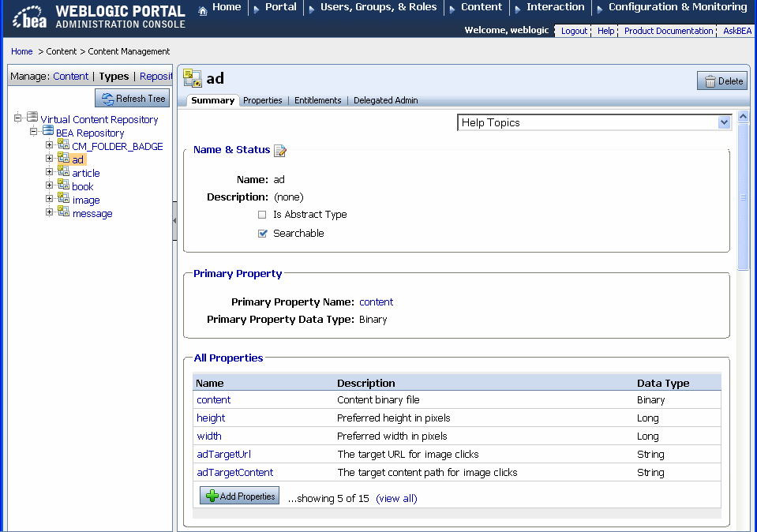Click the book type icon in tree

(x=64, y=185)
